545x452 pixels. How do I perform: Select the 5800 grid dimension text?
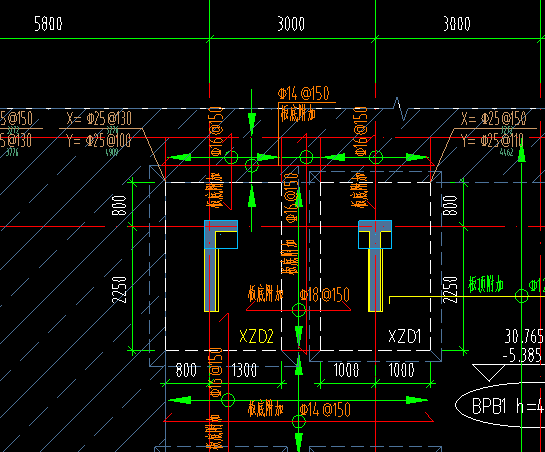coord(48,24)
